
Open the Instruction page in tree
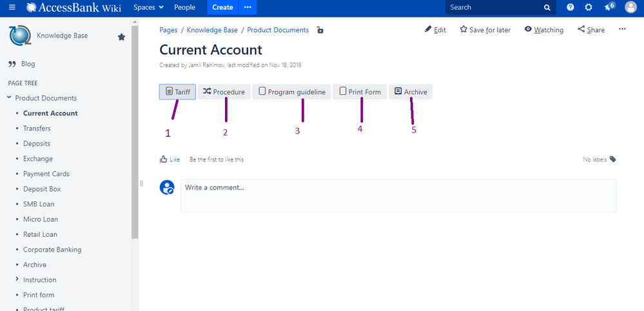pos(40,280)
